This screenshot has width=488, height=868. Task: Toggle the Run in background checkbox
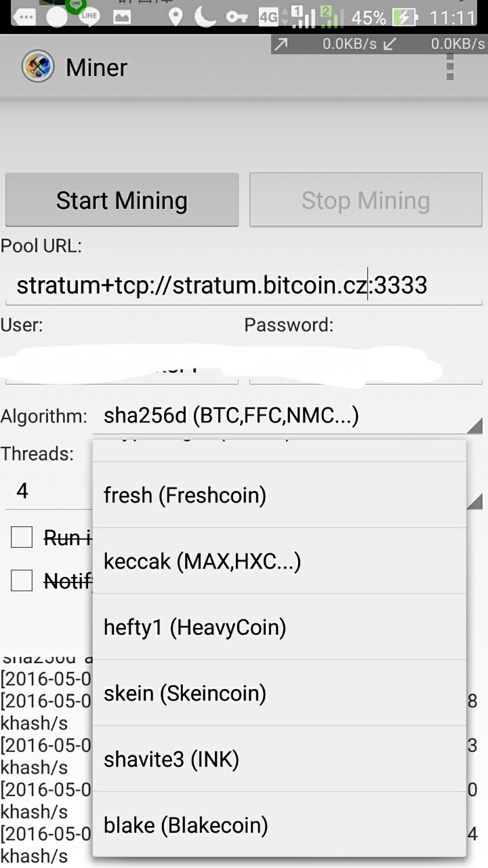[22, 538]
